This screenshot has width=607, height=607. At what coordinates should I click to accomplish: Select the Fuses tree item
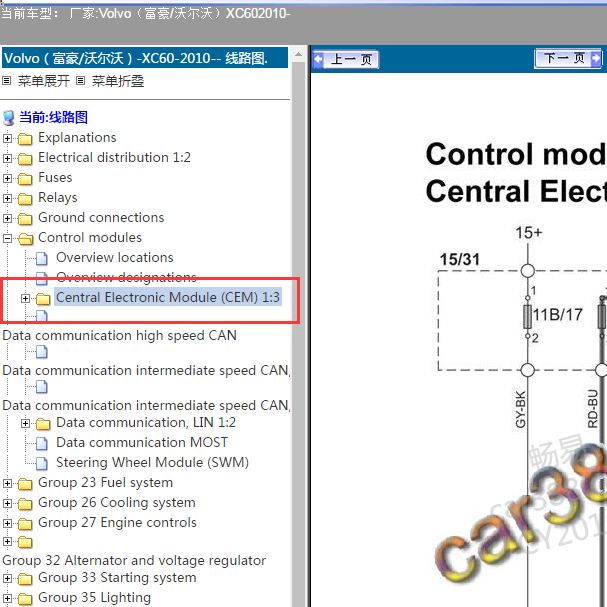[x=55, y=178]
